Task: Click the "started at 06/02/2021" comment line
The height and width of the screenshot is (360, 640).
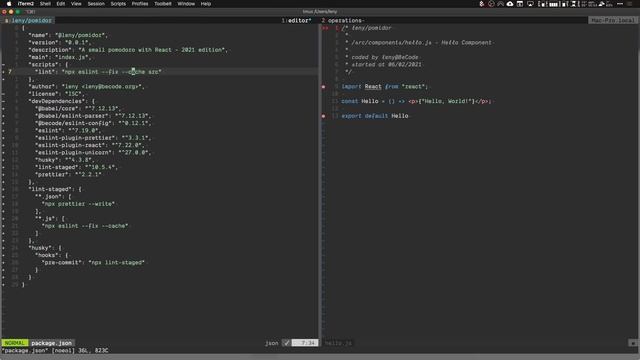Action: coord(383,64)
